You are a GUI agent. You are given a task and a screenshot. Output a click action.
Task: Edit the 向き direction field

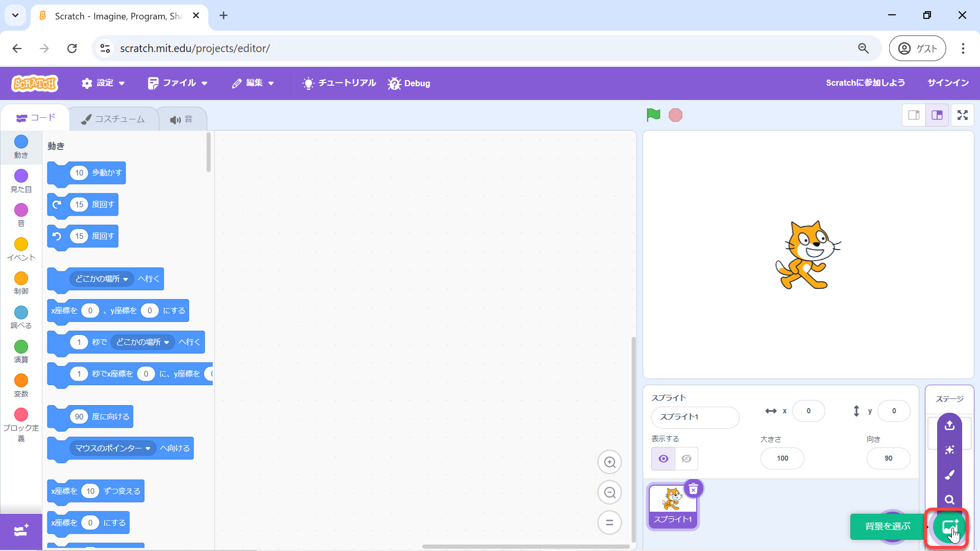888,459
